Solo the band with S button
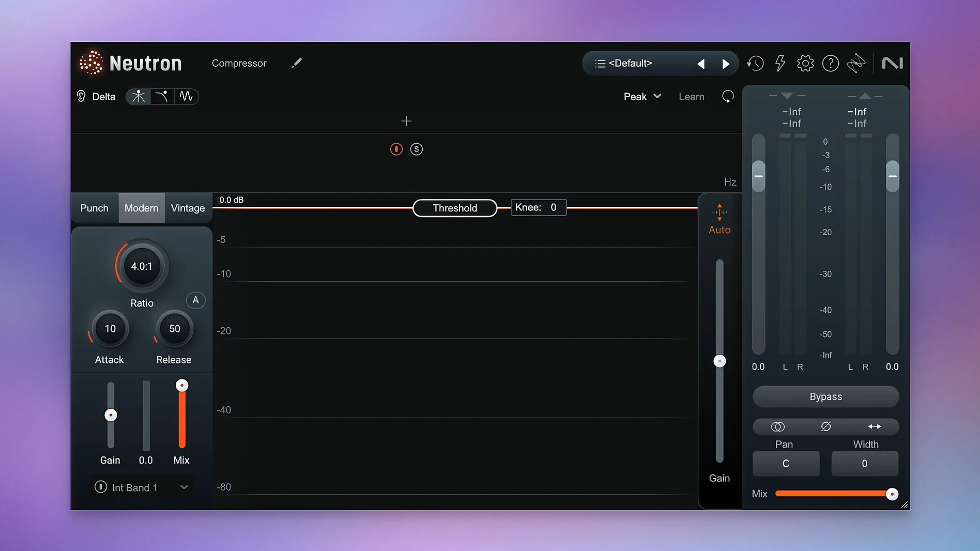The width and height of the screenshot is (980, 551). [417, 149]
